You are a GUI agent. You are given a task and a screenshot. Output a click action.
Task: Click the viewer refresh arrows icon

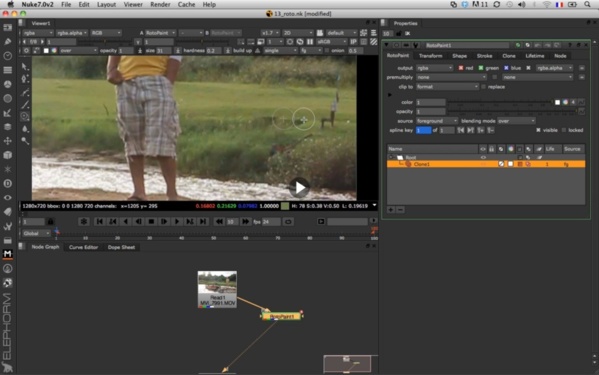point(300,42)
